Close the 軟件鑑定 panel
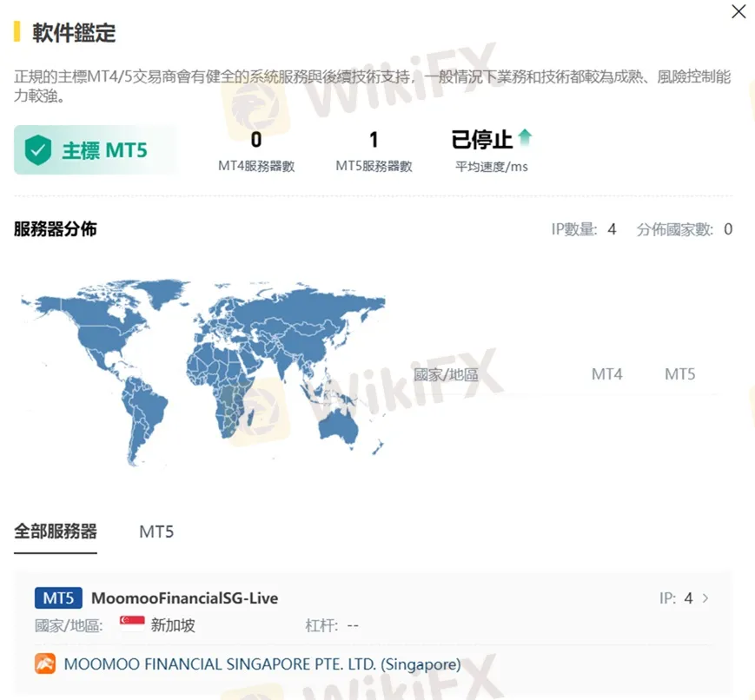This screenshot has width=755, height=700. tap(739, 12)
